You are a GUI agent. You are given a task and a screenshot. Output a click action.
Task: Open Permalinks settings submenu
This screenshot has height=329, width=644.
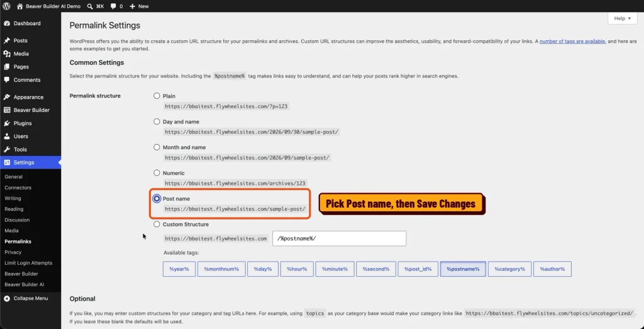(18, 242)
